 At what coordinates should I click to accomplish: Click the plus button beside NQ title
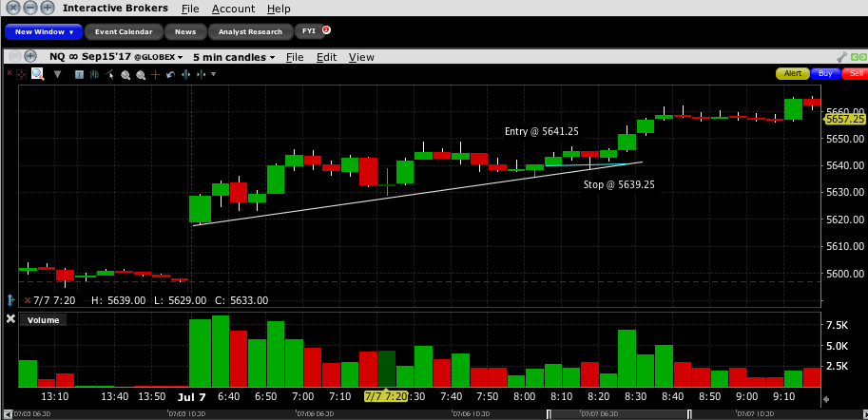click(x=30, y=56)
